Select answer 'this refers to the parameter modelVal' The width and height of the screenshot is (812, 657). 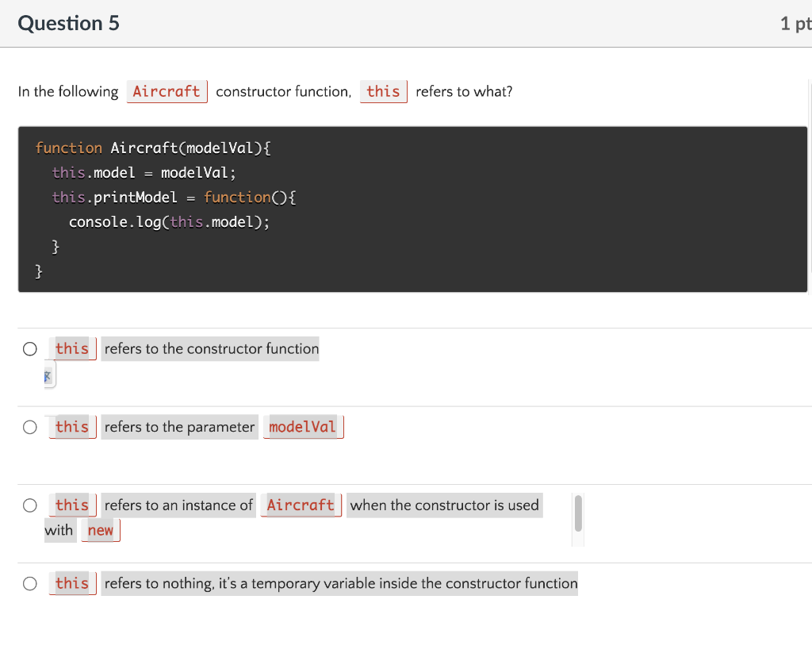pos(29,427)
